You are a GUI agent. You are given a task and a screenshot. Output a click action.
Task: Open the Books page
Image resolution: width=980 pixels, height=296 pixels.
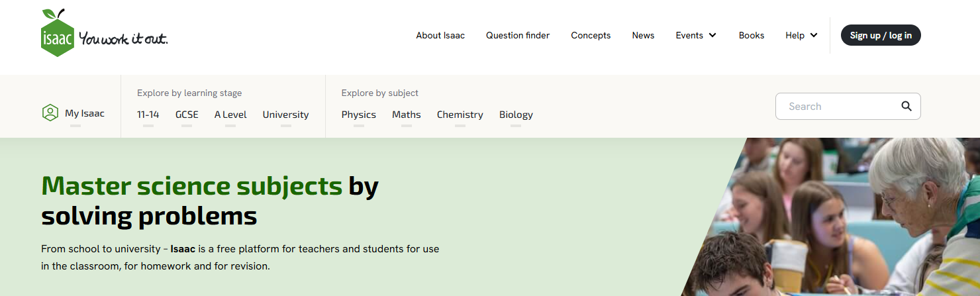coord(752,35)
